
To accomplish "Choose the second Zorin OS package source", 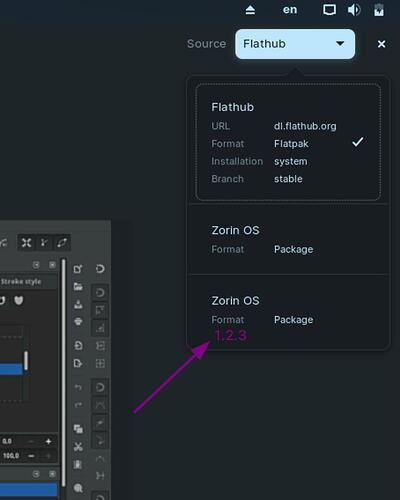I will coord(288,310).
